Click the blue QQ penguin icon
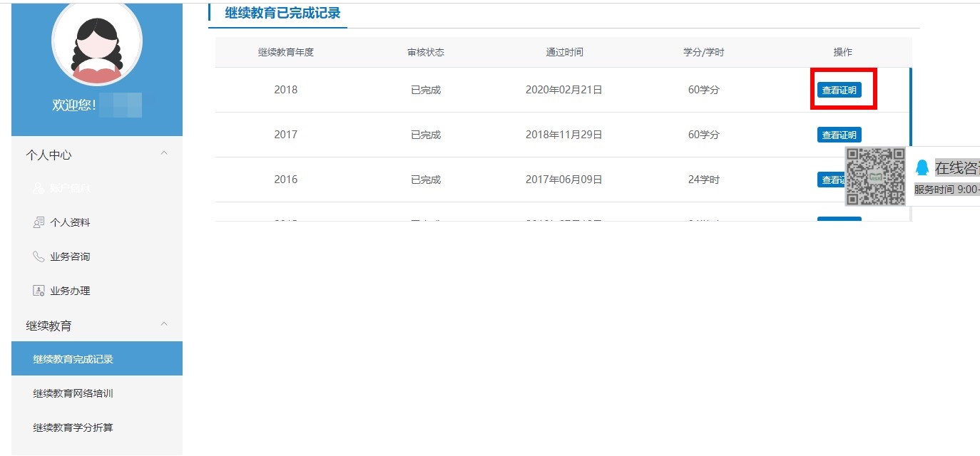The height and width of the screenshot is (456, 980). [x=922, y=167]
